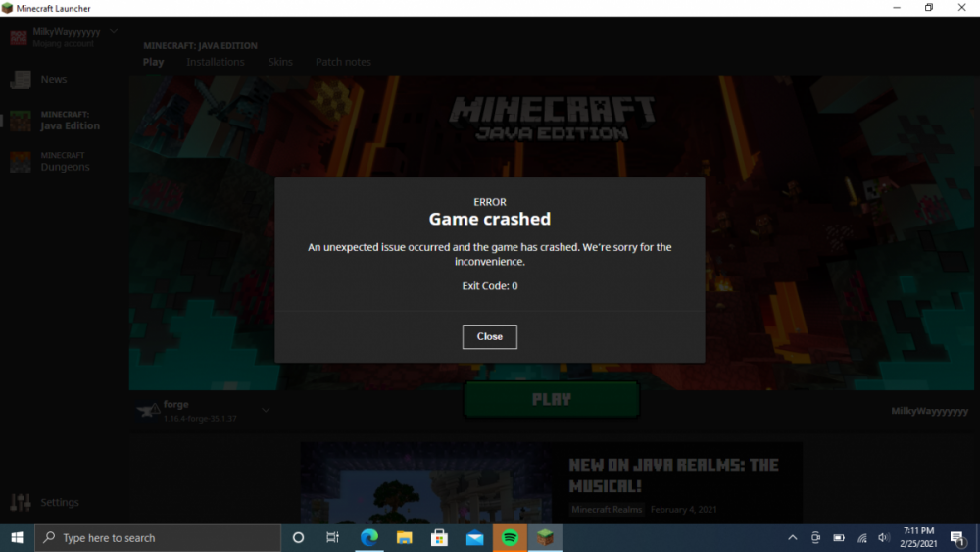Image resolution: width=980 pixels, height=552 pixels.
Task: Show hidden system tray icons
Action: click(x=793, y=537)
